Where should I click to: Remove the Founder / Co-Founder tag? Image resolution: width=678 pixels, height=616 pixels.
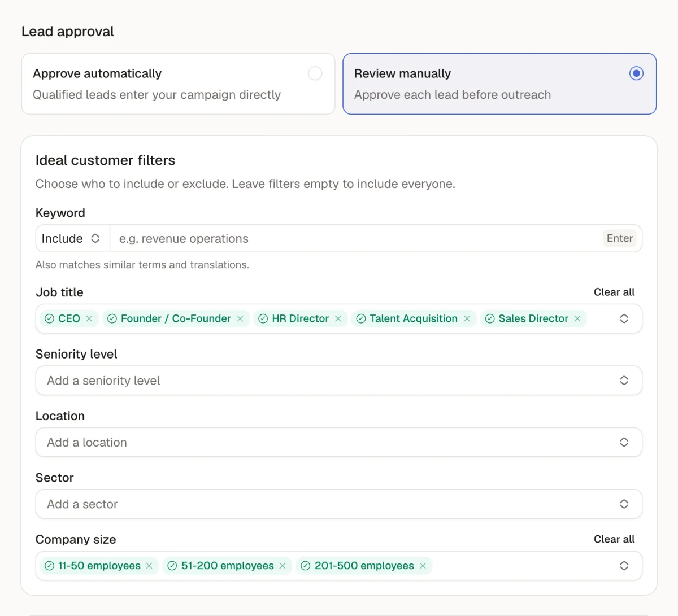[x=240, y=318]
